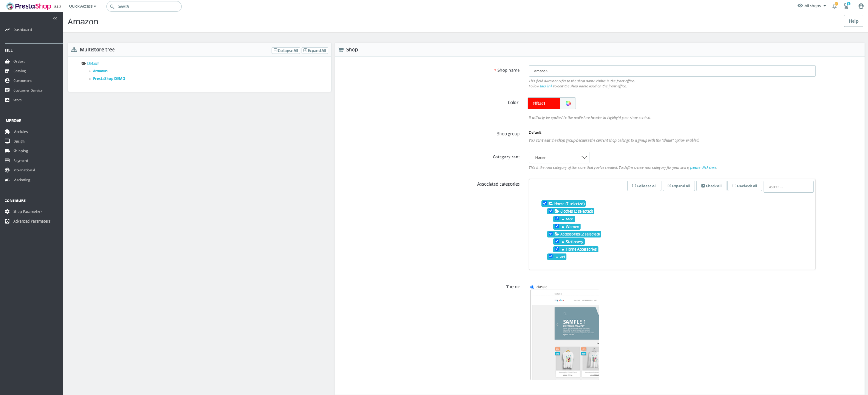Viewport: 868px width, 395px height.
Task: Click the Shop Parameters gear icon
Action: pyautogui.click(x=7, y=212)
